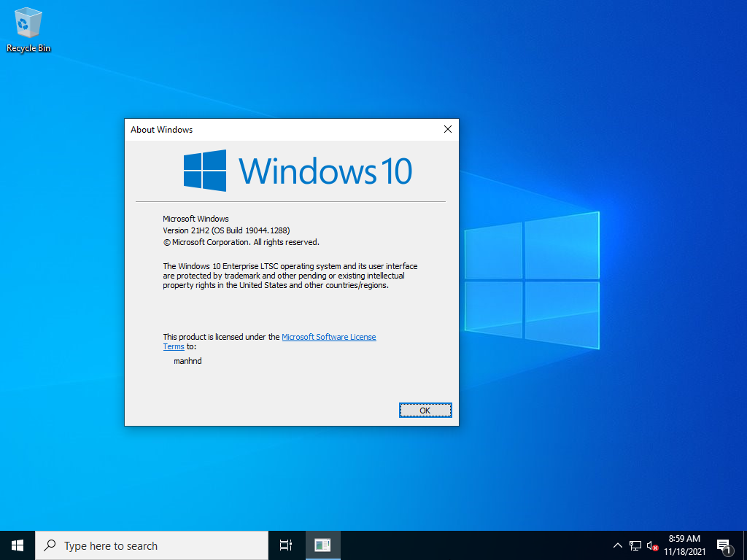The image size is (747, 560).
Task: Open the Action Center notification icon
Action: [x=724, y=545]
